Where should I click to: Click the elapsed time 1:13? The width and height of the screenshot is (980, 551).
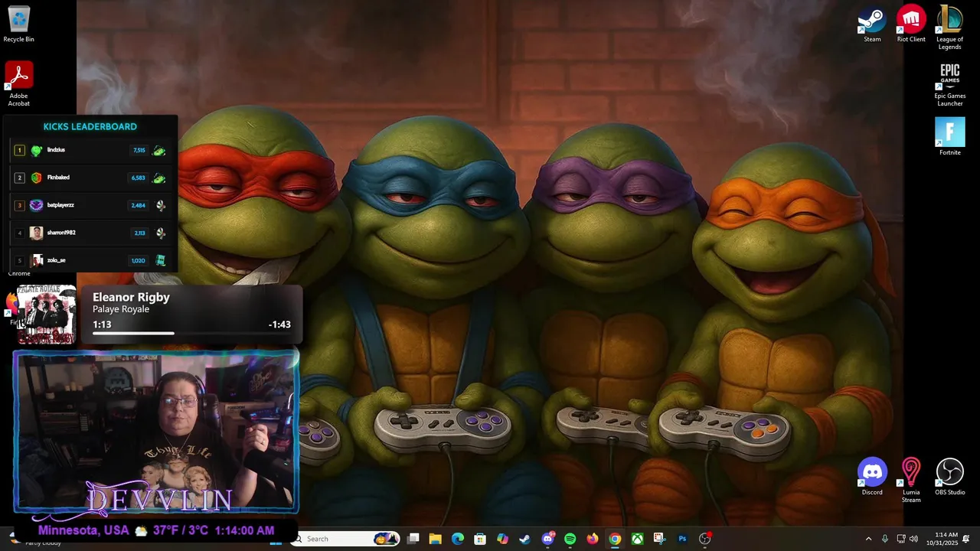click(102, 324)
